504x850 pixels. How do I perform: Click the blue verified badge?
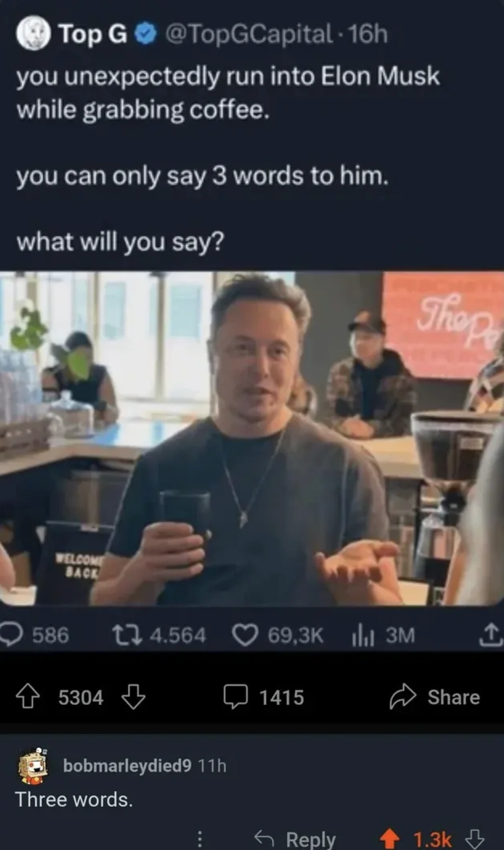coord(146,34)
